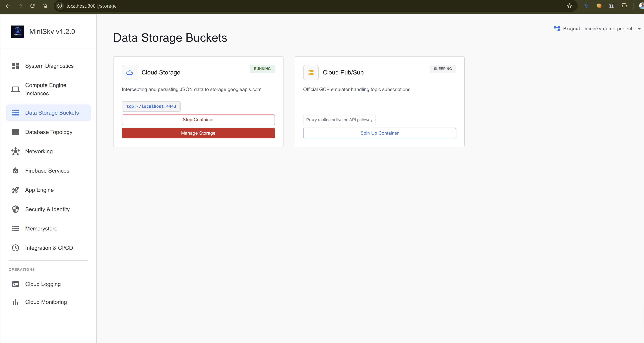Click the OPERATIONS section label
Viewport: 644px width, 343px height.
click(22, 270)
